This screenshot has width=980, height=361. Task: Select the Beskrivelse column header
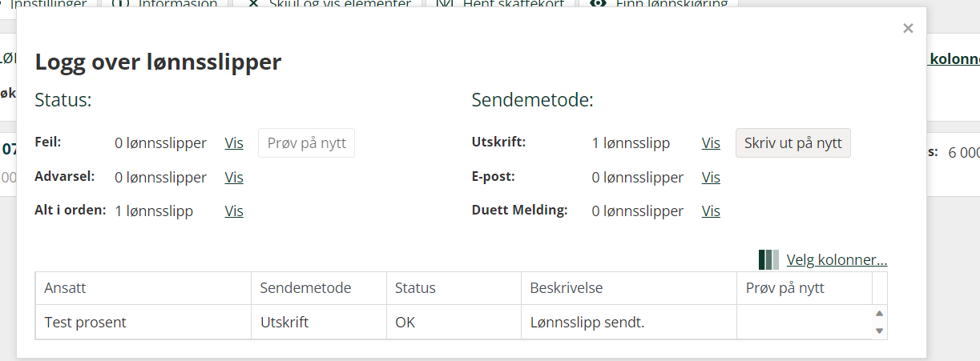(x=629, y=288)
